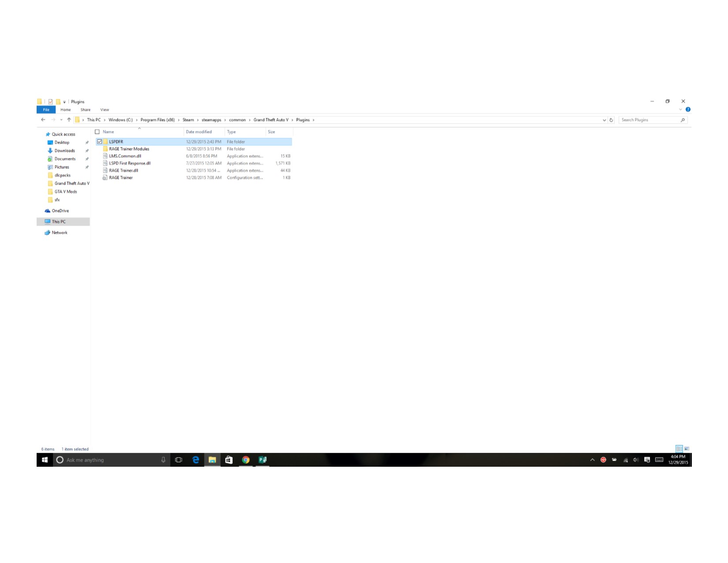The width and height of the screenshot is (728, 563).
Task: Navigate to Grand Theft Auto V breadcrumb
Action: (x=271, y=120)
